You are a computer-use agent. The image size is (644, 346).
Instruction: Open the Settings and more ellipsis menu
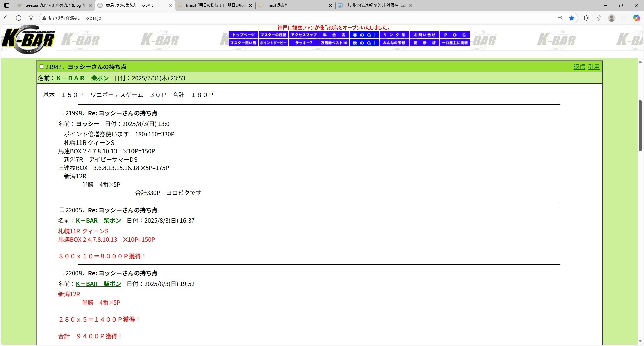pyautogui.click(x=624, y=18)
